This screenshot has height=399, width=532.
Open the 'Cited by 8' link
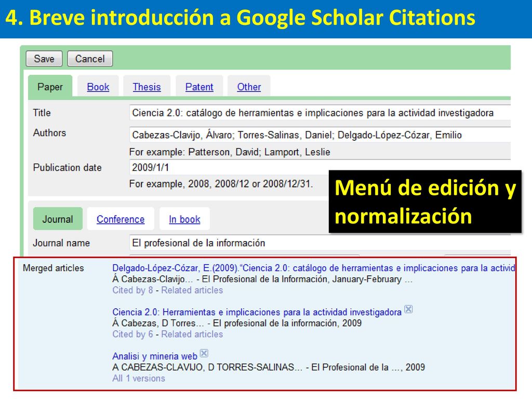click(x=132, y=290)
